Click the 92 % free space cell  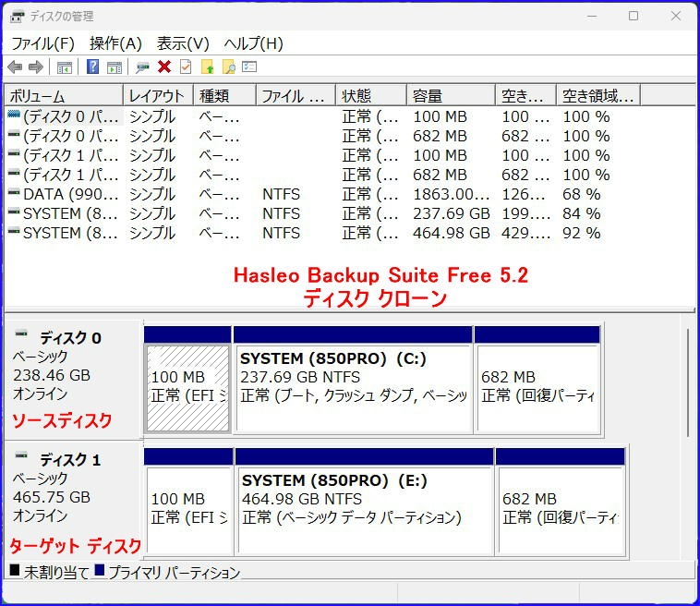click(581, 233)
